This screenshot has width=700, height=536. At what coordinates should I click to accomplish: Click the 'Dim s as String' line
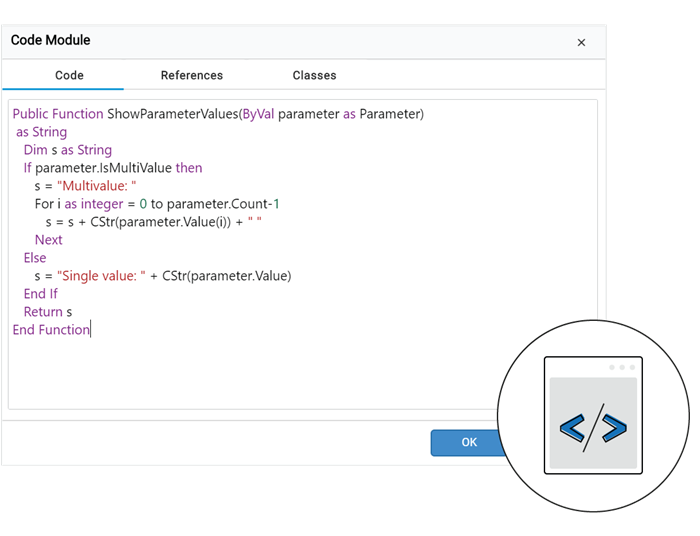click(x=68, y=150)
